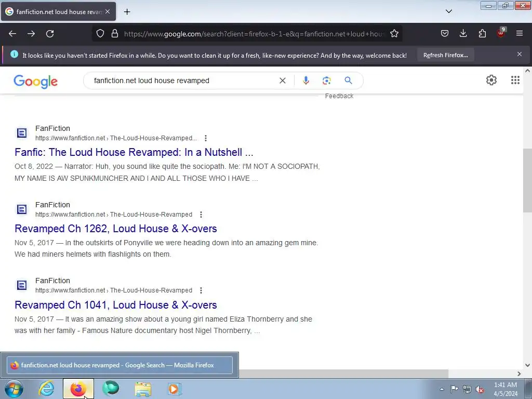Reload the current Google search page
Image resolution: width=532 pixels, height=399 pixels.
click(50, 34)
